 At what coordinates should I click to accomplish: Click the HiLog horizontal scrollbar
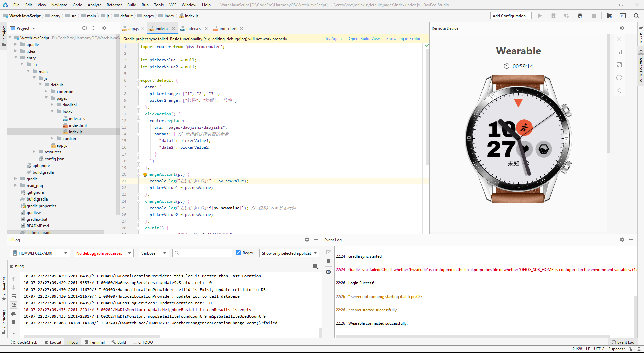(92, 336)
